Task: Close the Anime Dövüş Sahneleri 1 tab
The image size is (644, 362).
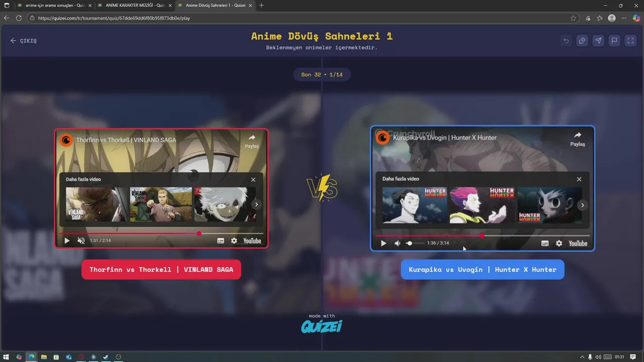Action: tap(250, 6)
